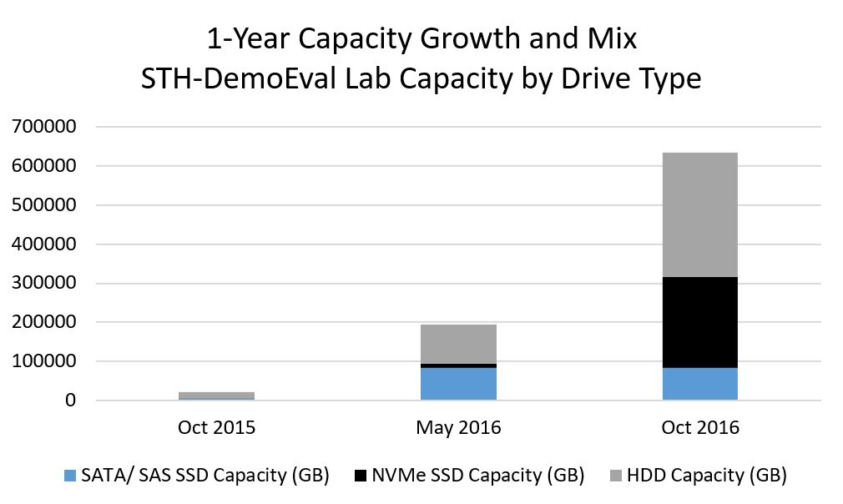The image size is (843, 504).
Task: Click the 0 y-axis value
Action: (x=70, y=401)
